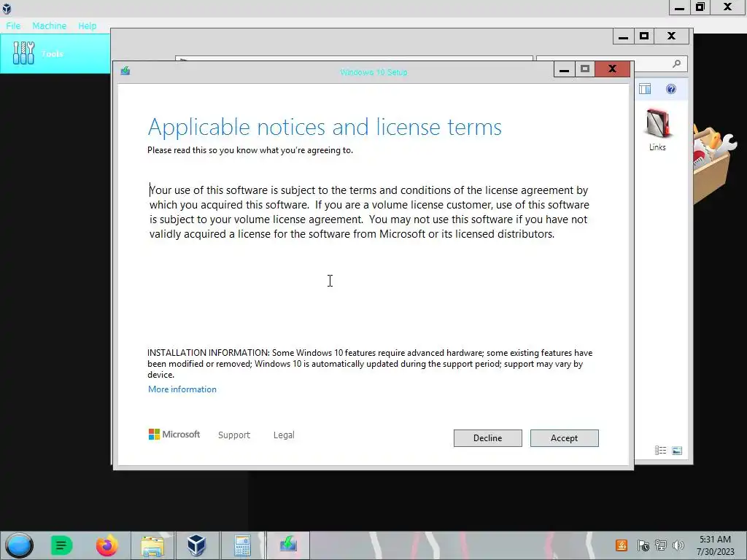
Task: Minimize the Windows 10 Setup window
Action: click(x=564, y=69)
